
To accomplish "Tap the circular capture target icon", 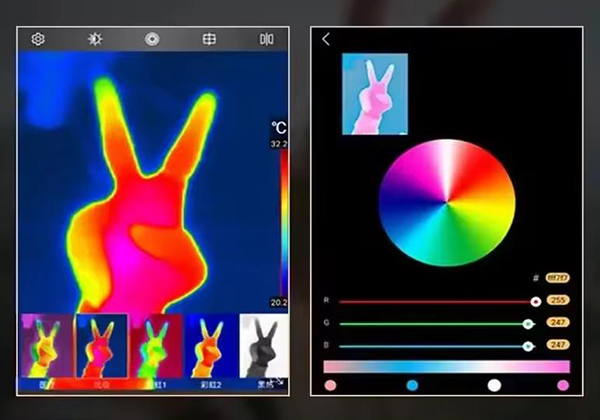I will pos(152,39).
